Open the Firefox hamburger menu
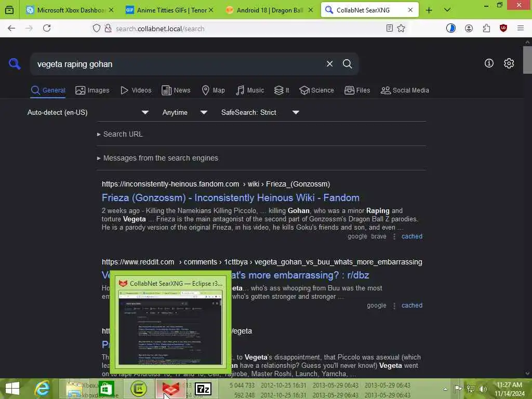Image resolution: width=532 pixels, height=399 pixels. pyautogui.click(x=521, y=29)
